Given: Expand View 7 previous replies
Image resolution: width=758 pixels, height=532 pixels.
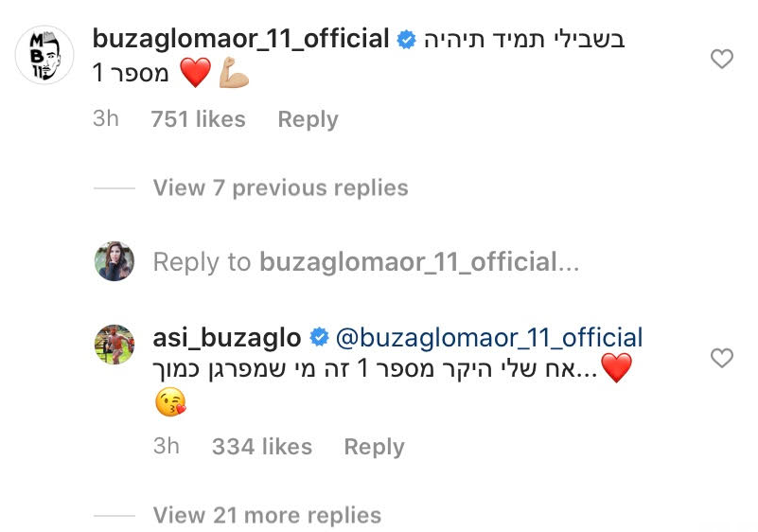Looking at the screenshot, I should tap(280, 187).
